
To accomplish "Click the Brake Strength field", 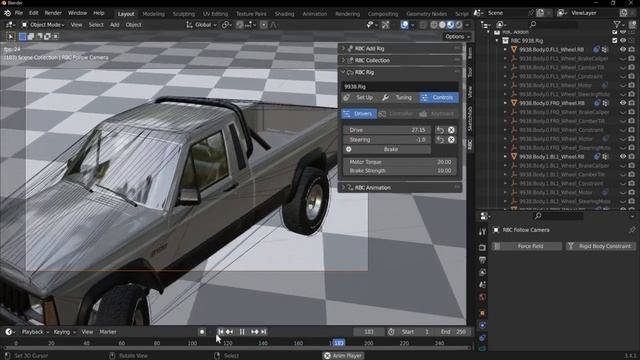I will pos(400,171).
